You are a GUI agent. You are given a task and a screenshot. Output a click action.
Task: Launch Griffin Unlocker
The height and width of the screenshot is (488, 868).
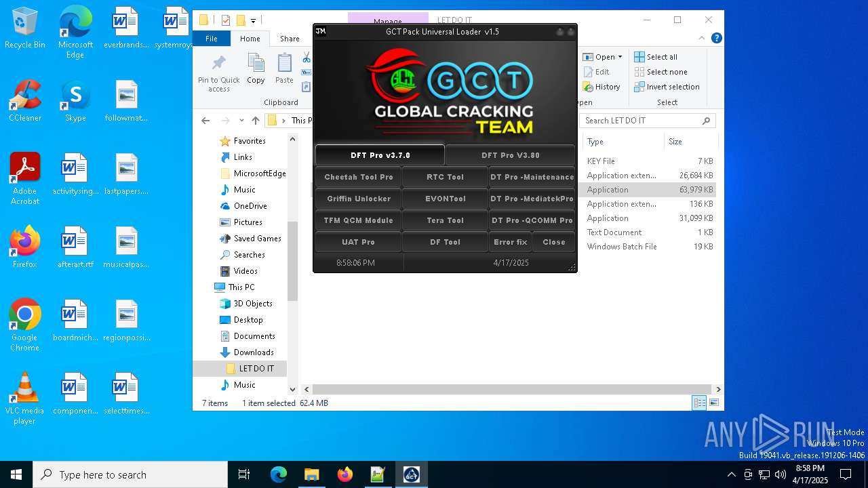click(358, 199)
